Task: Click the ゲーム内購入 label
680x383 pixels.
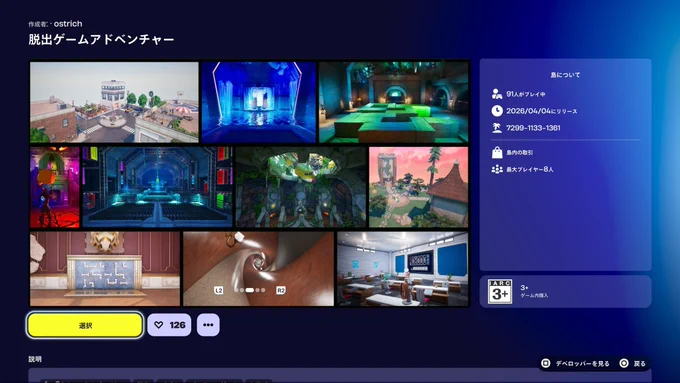Action: pos(534,295)
